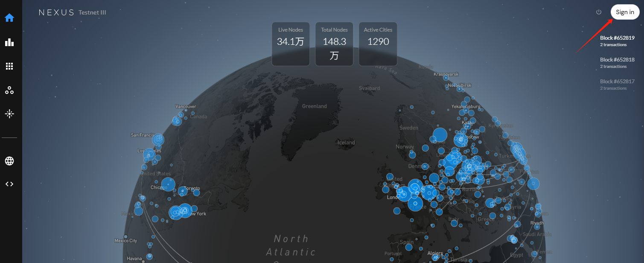This screenshot has width=644, height=263.
Task: Click the Live Nodes stat card
Action: [x=291, y=44]
